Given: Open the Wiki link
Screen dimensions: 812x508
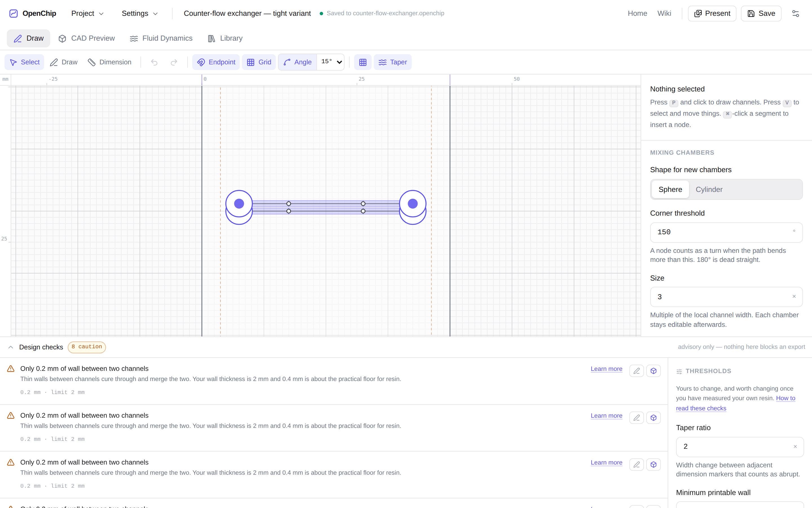Looking at the screenshot, I should pos(664,14).
